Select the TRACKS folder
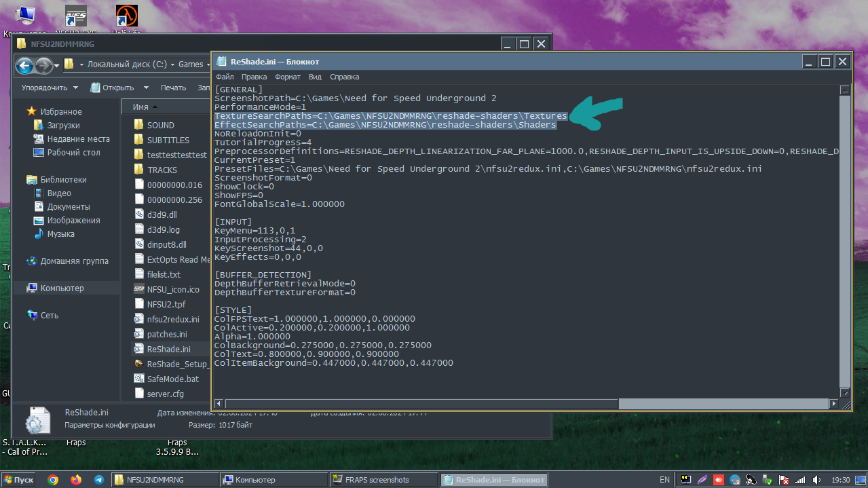Viewport: 868px width, 488px height. tap(162, 170)
